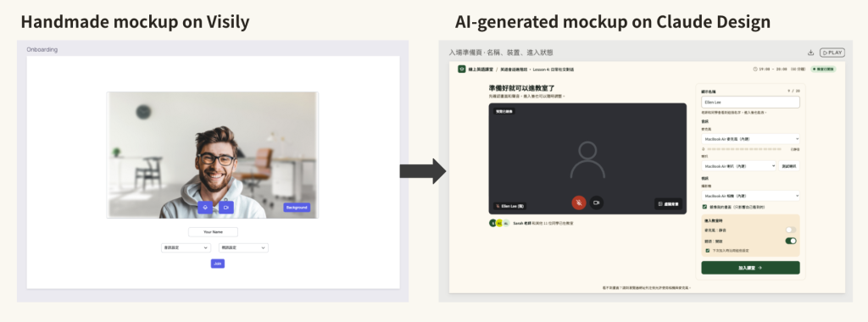Click the purple Join button
The height and width of the screenshot is (322, 868).
point(218,264)
